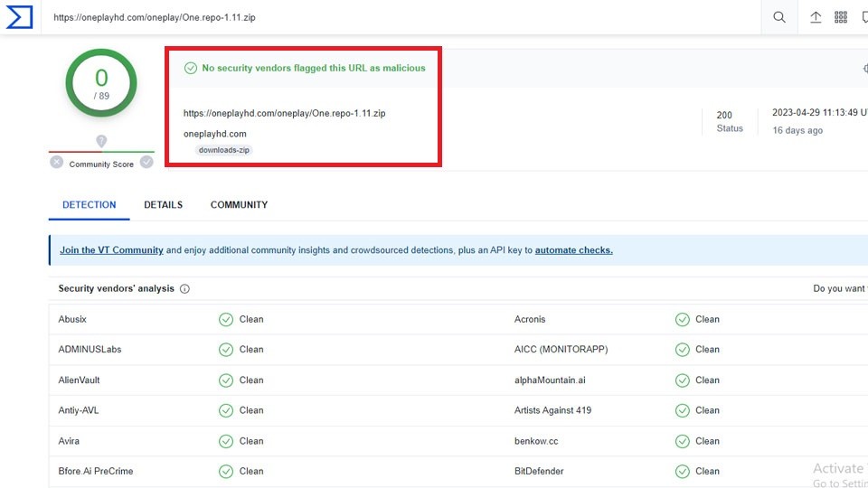Click the BitDefender vendor name
868x488 pixels.
pos(539,472)
